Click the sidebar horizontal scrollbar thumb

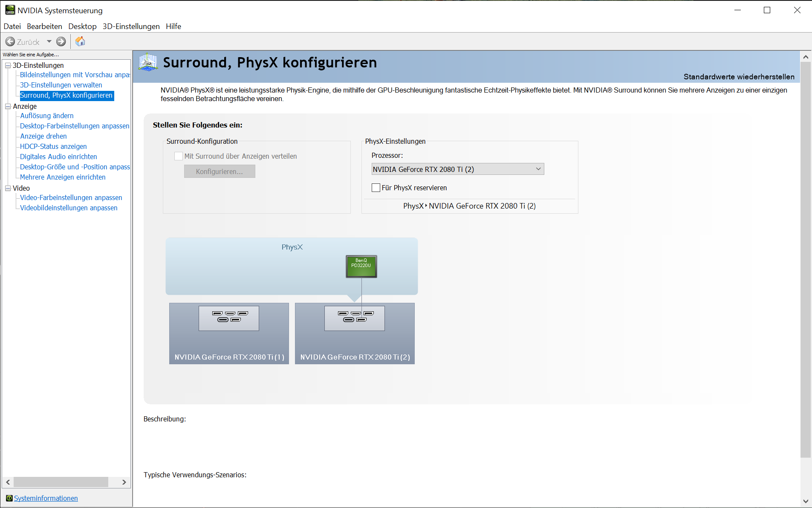point(61,482)
